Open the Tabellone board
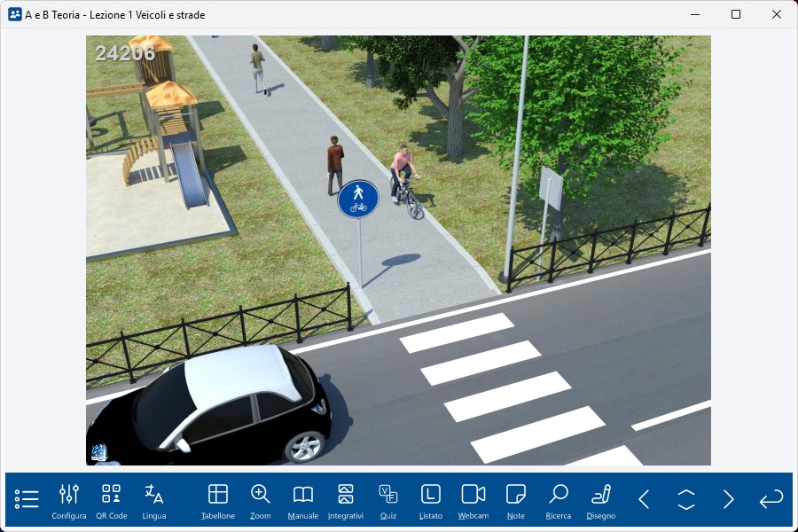The height and width of the screenshot is (532, 798). [x=218, y=500]
